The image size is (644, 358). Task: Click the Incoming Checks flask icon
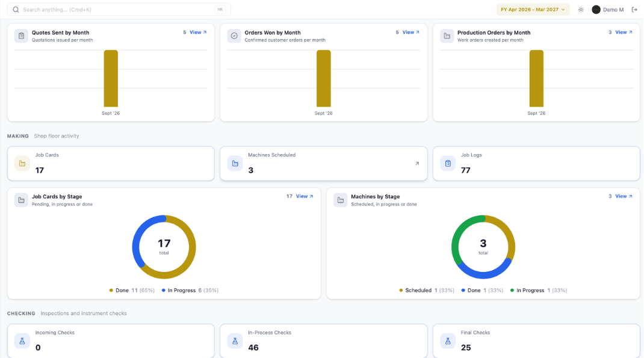point(22,341)
